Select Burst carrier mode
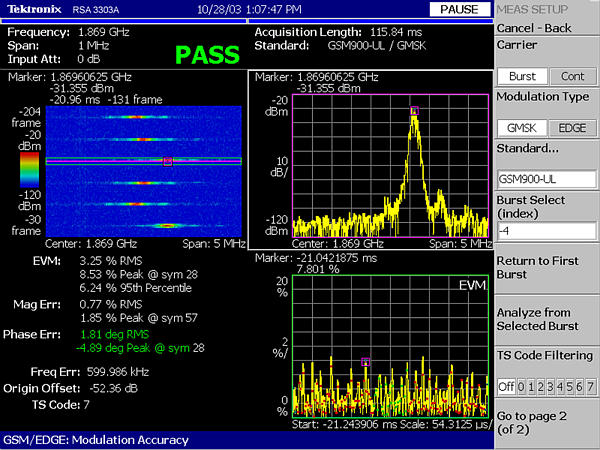 (521, 76)
